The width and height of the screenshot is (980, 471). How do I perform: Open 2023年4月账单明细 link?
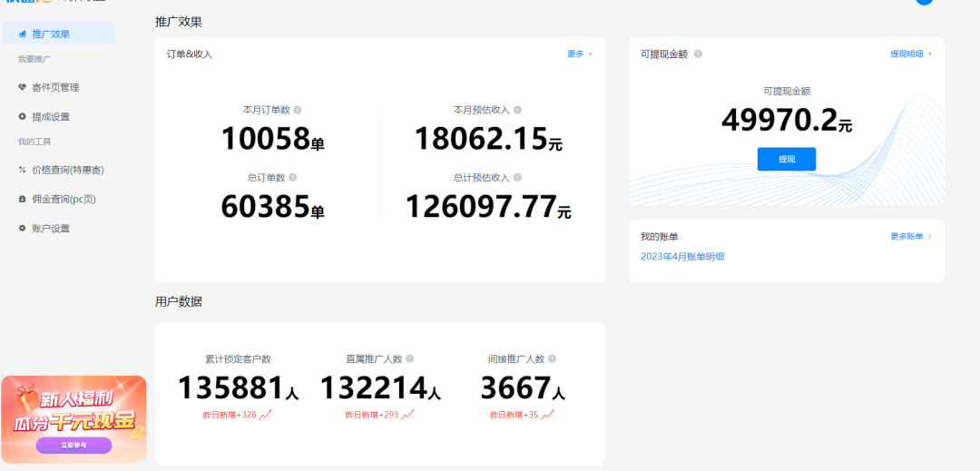pos(682,256)
